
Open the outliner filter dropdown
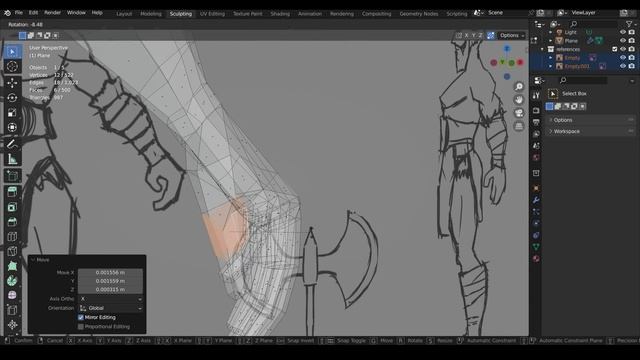631,24
